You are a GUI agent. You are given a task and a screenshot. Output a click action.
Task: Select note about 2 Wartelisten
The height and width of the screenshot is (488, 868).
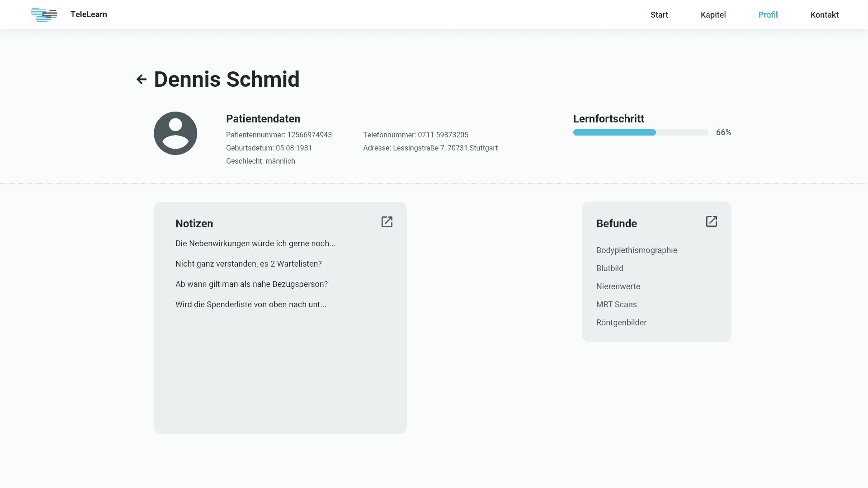pyautogui.click(x=248, y=264)
